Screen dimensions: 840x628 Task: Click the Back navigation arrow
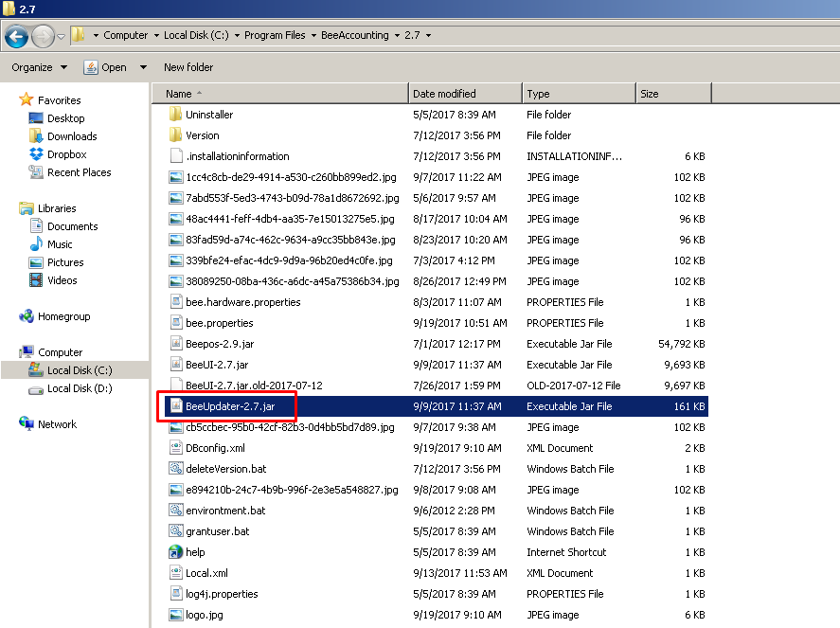(17, 36)
